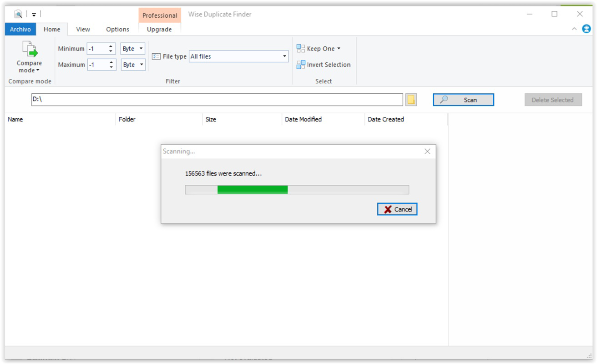Open the quick access toolbar customize arrow

pos(34,15)
